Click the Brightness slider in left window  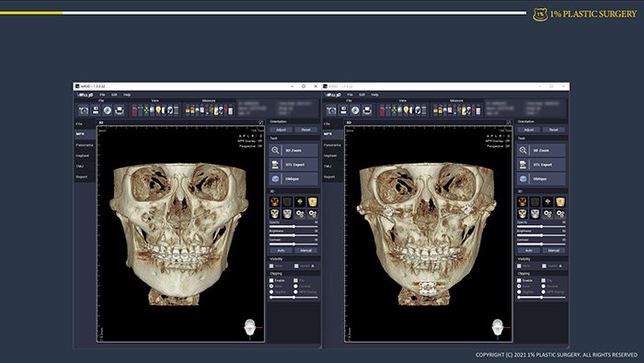pyautogui.click(x=293, y=235)
